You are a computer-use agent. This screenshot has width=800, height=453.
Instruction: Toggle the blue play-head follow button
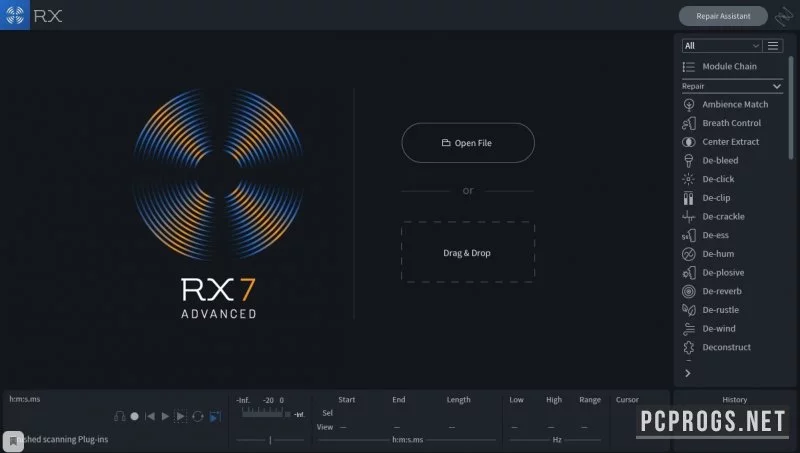[215, 416]
